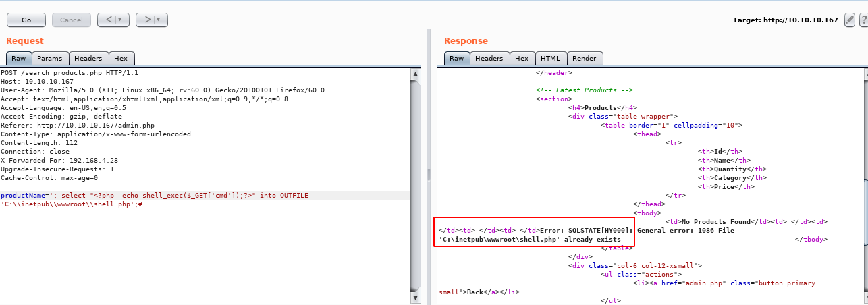Screen dimensions: 868x305
Task: Click the User-Agent header line
Action: [163, 90]
